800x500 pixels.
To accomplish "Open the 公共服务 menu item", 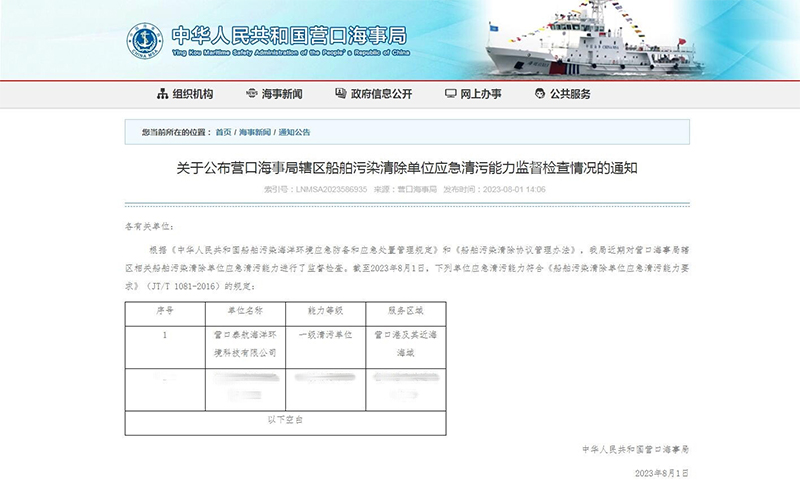I will (x=570, y=94).
